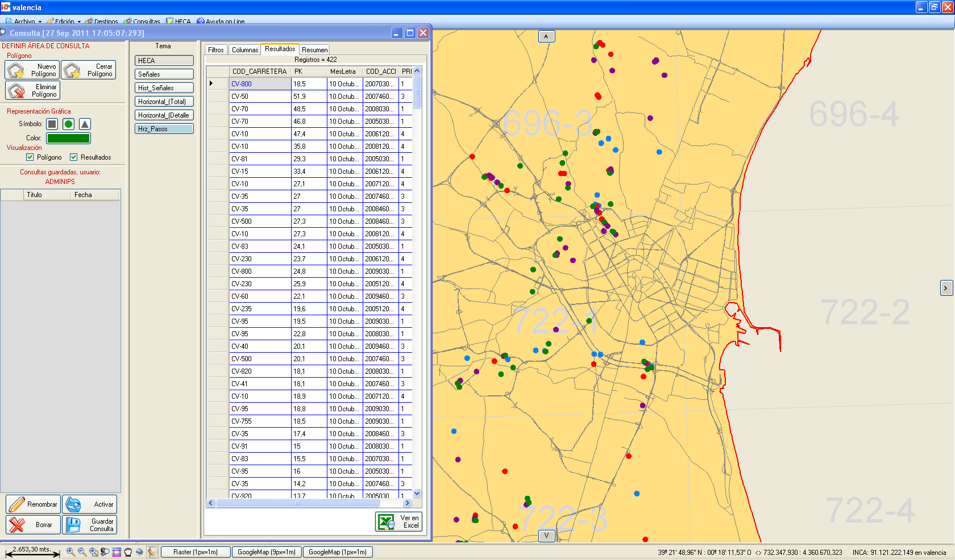
Task: Click the zoom in magnifier tool
Action: 70,551
